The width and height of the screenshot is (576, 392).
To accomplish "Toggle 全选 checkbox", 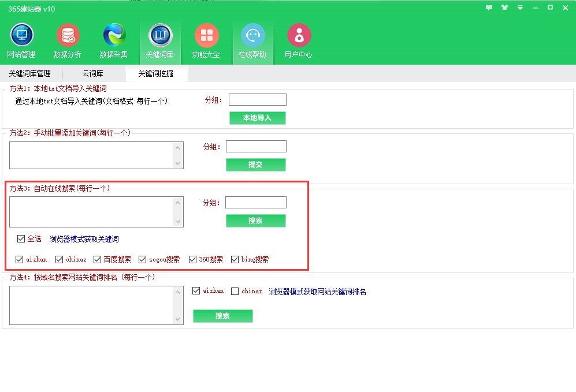I will click(21, 239).
